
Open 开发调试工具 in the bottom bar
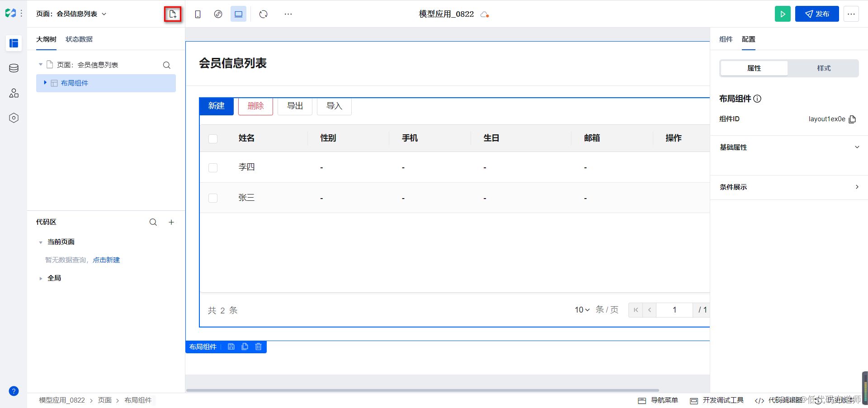coord(717,400)
